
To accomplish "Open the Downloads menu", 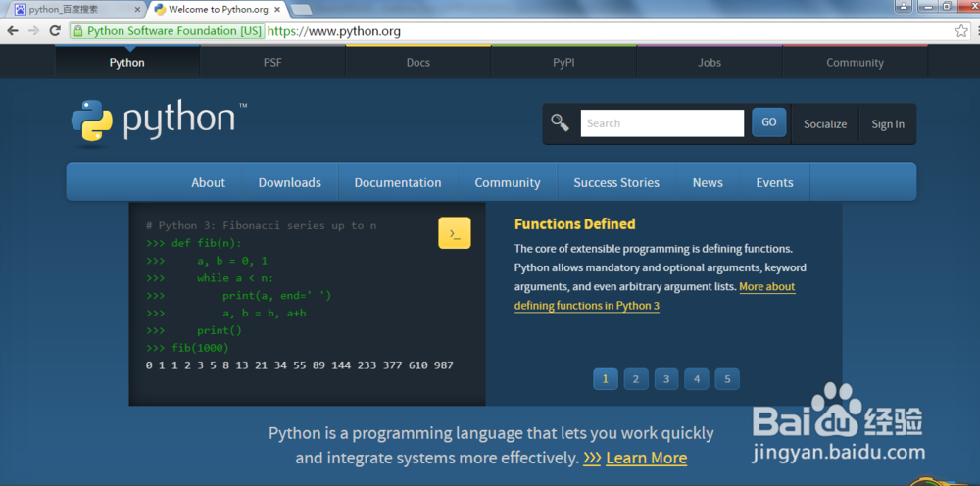I will pyautogui.click(x=290, y=182).
